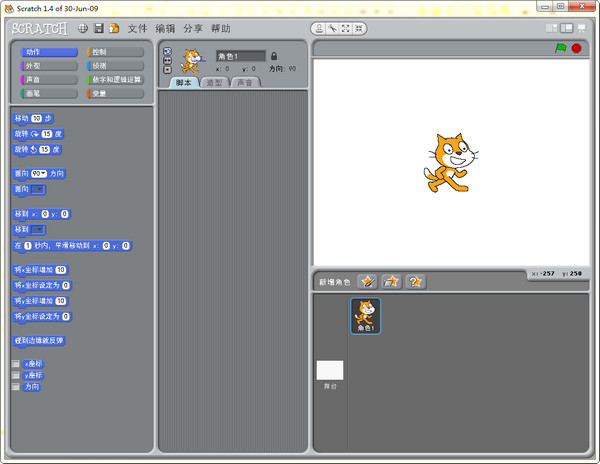Select the 舞台 stage thumbnail

pos(330,374)
